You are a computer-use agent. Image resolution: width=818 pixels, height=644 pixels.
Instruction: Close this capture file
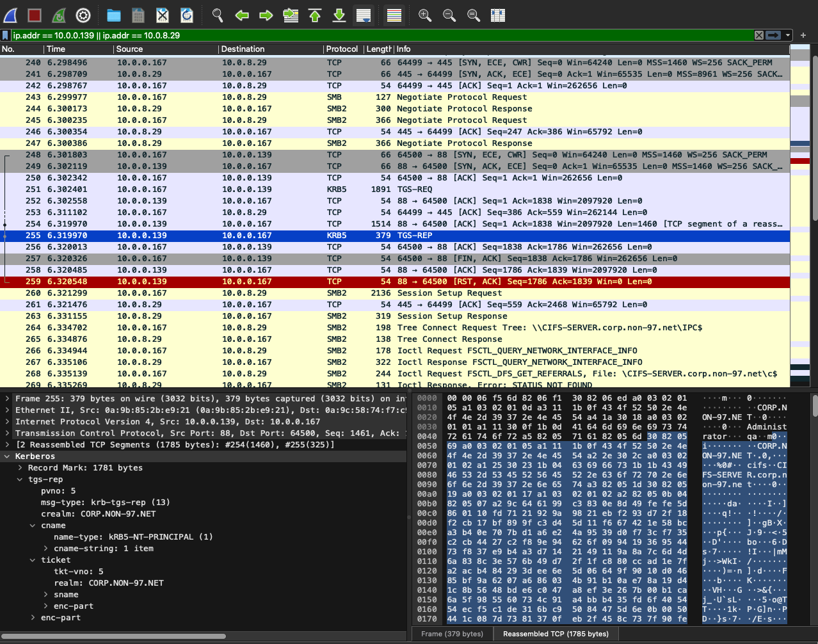(163, 15)
